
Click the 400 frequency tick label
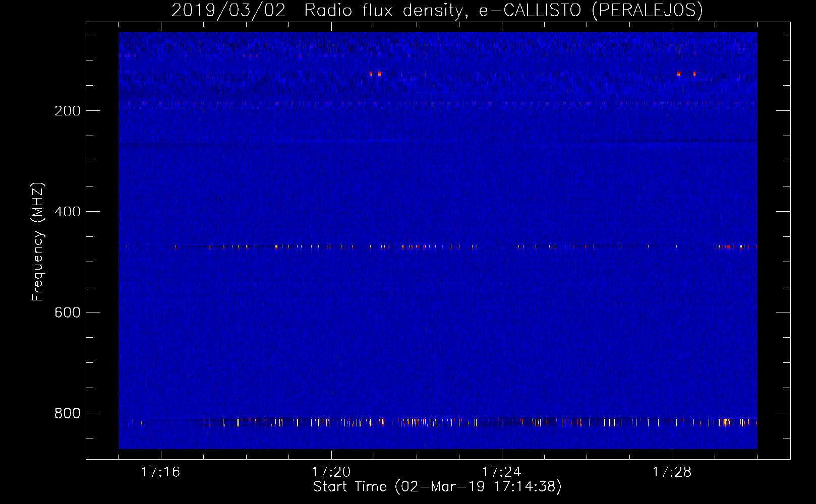click(68, 212)
